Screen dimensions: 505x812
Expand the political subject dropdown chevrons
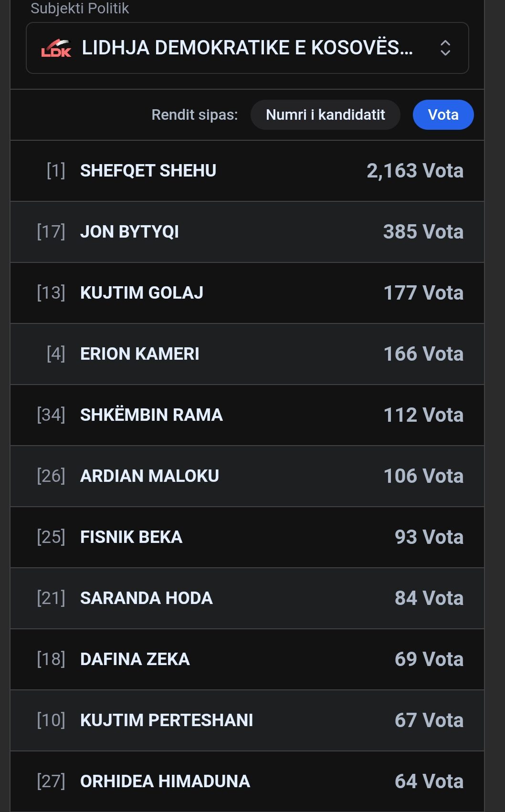pos(445,48)
